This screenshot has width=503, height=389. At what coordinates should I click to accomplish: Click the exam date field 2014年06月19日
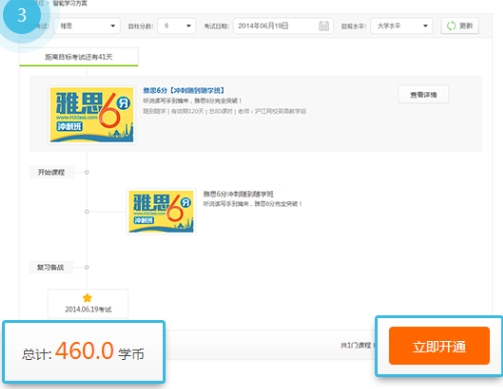283,26
